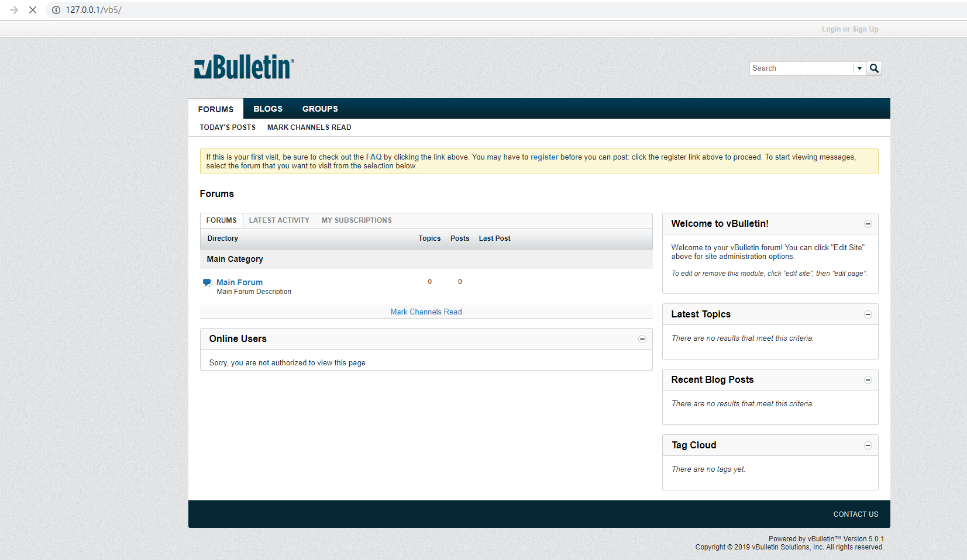This screenshot has width=967, height=560.
Task: Click 'There are no tags yet.' text
Action: pyautogui.click(x=708, y=469)
